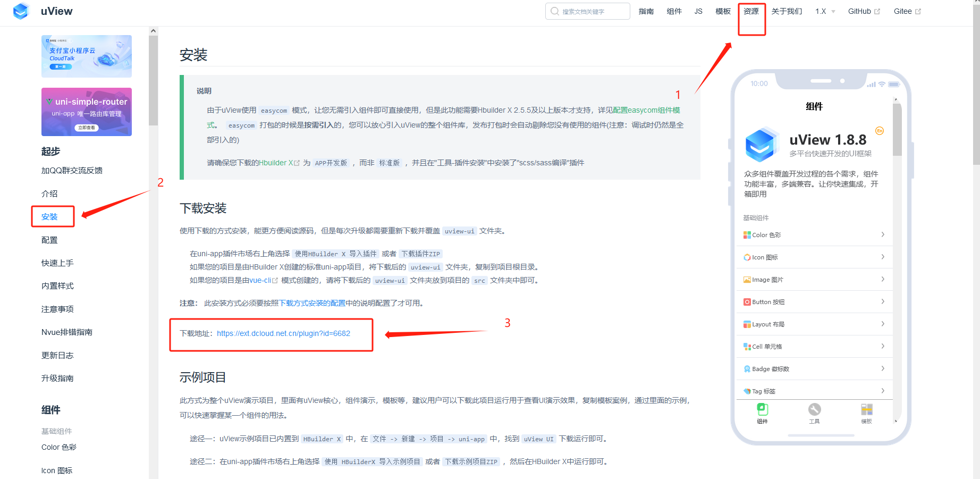980x479 pixels.
Task: Select 安装 in the sidebar
Action: pyautogui.click(x=49, y=217)
